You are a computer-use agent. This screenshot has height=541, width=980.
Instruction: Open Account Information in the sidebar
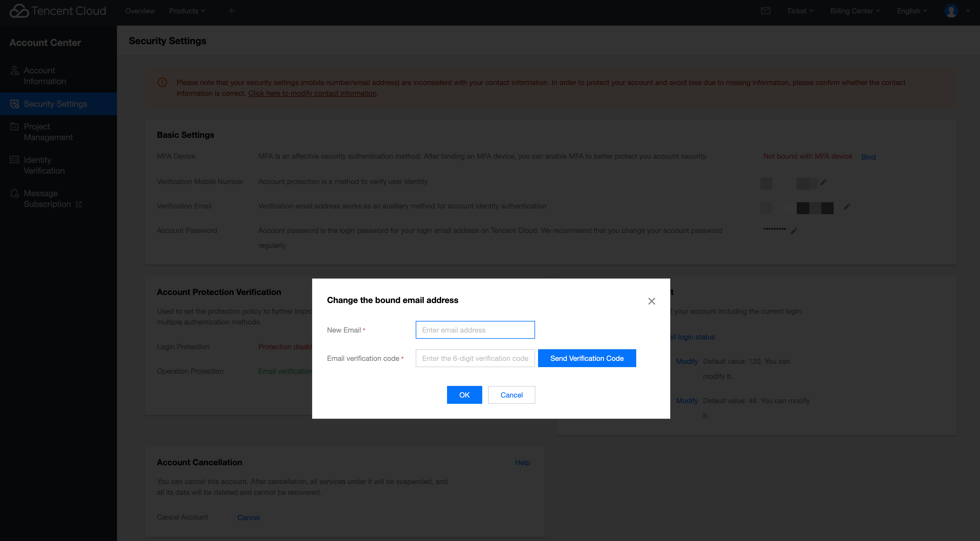coord(58,76)
